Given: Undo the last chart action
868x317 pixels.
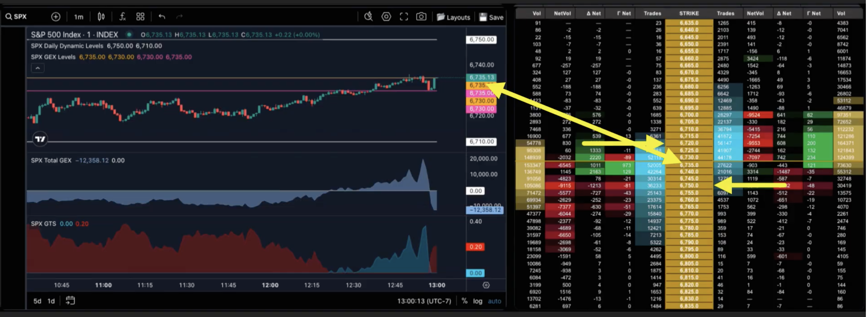Looking at the screenshot, I should (x=162, y=17).
